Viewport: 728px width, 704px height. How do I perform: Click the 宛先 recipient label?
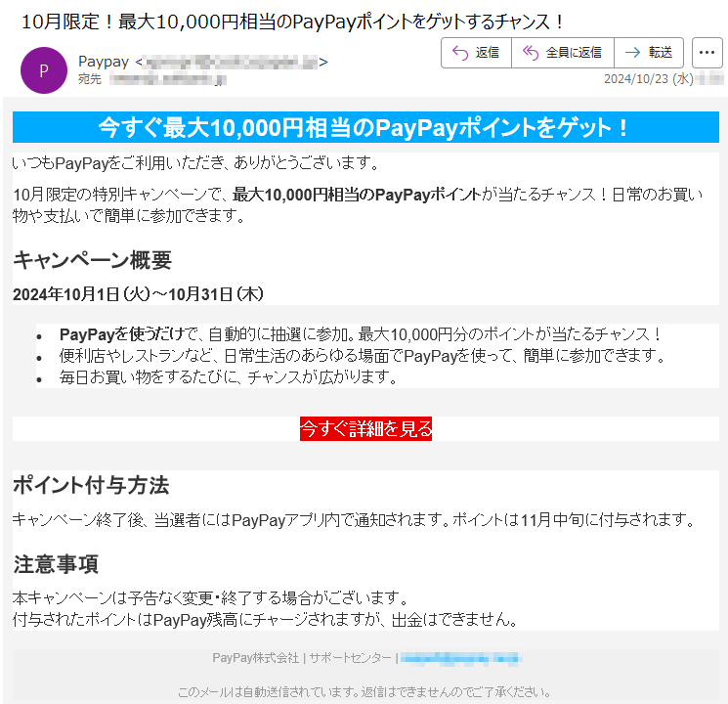pyautogui.click(x=90, y=79)
